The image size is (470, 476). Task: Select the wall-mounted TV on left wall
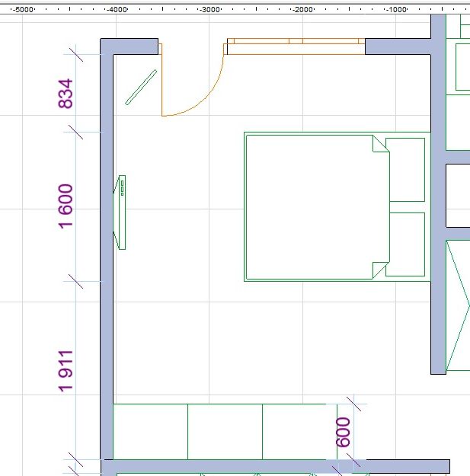point(120,212)
